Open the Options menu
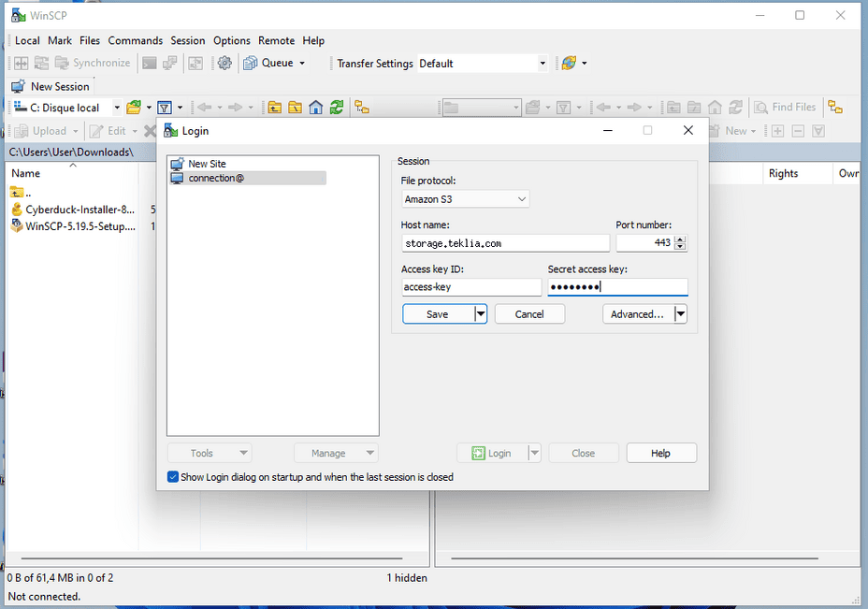 point(231,40)
